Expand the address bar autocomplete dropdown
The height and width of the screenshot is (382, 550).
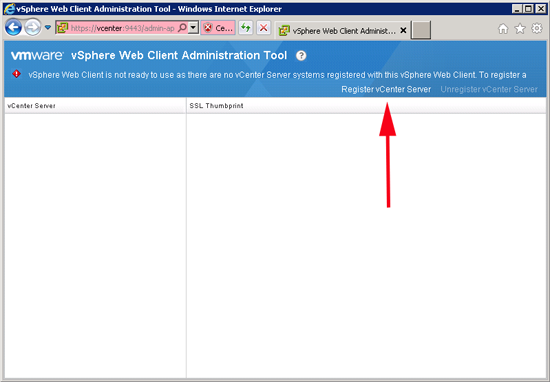193,28
